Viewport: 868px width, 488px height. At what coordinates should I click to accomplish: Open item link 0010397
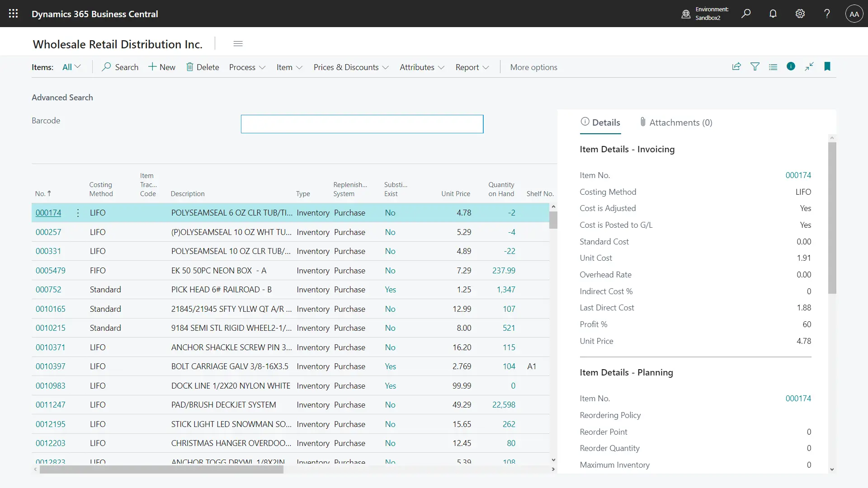pyautogui.click(x=51, y=366)
